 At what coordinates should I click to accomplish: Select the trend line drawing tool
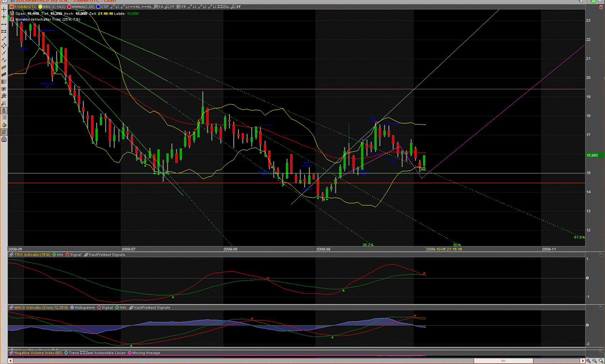(4, 38)
